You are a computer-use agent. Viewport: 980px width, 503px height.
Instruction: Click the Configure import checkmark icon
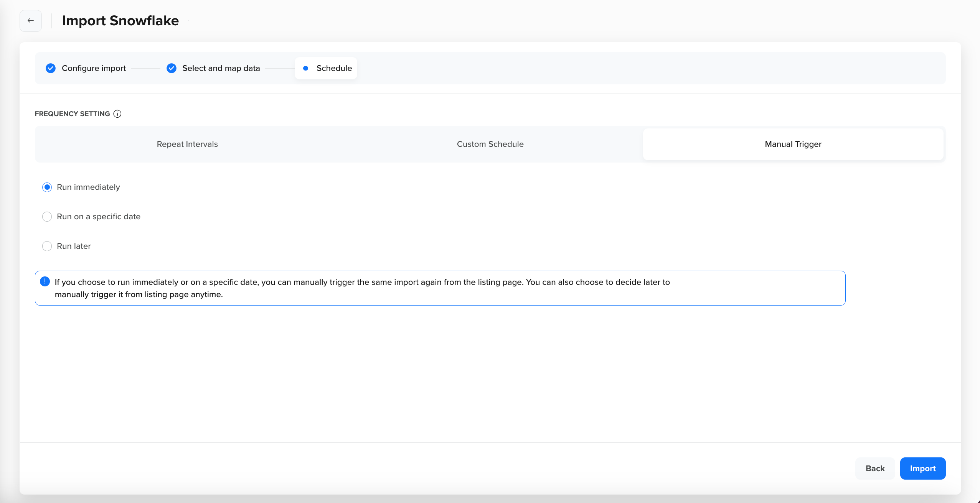point(51,68)
